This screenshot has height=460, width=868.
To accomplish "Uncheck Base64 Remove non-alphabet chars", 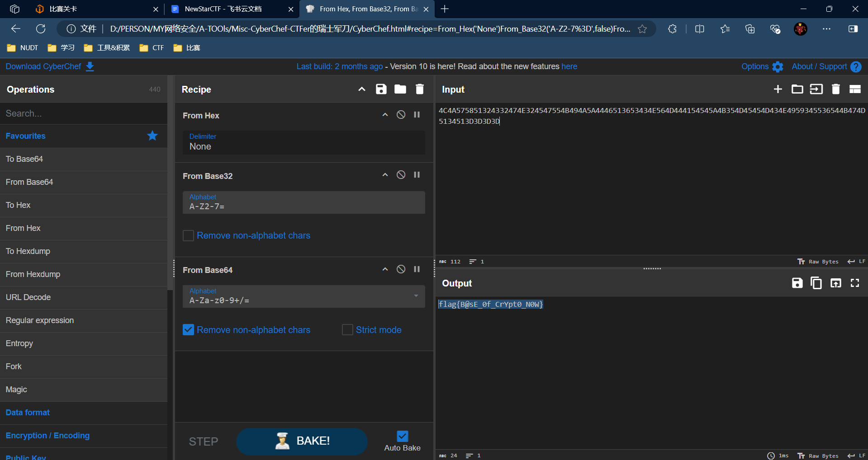I will click(188, 330).
